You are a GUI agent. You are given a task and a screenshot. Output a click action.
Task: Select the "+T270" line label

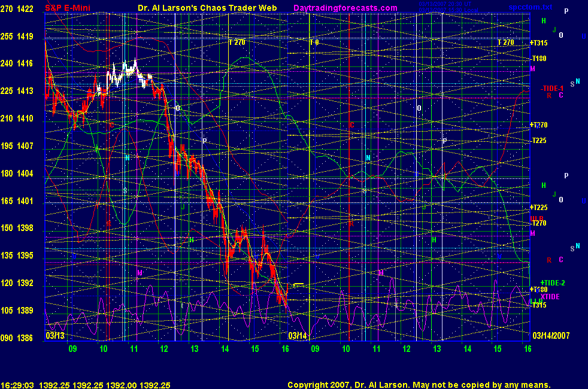(x=538, y=125)
